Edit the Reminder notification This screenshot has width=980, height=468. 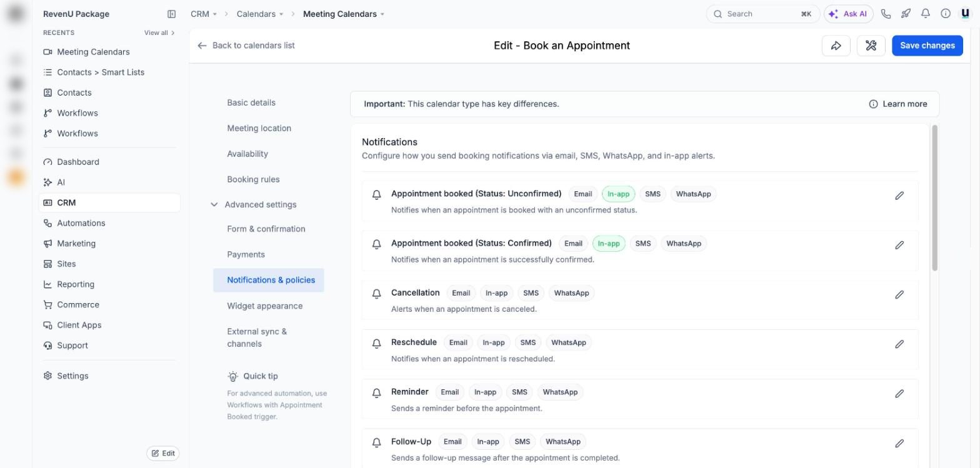click(x=899, y=394)
